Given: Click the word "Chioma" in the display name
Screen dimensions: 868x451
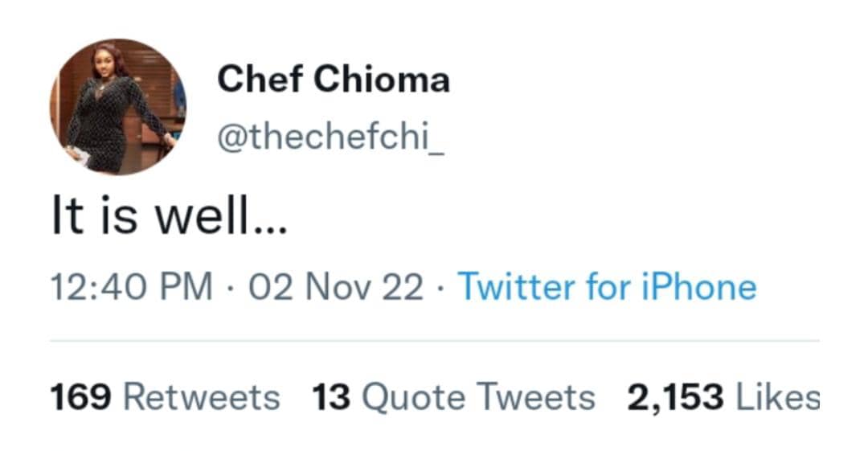Looking at the screenshot, I should [382, 80].
